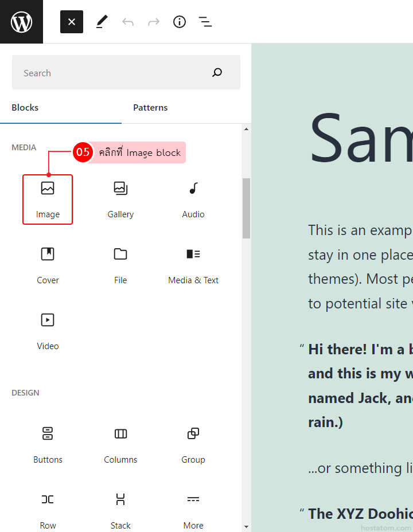Choose the Stack block
413x532 pixels.
coord(120,509)
